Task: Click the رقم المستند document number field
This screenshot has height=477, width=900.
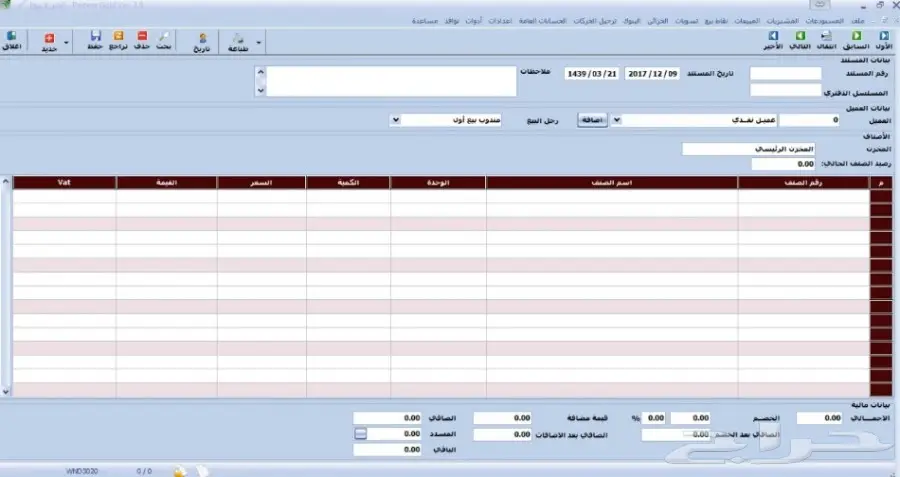Action: pos(785,74)
